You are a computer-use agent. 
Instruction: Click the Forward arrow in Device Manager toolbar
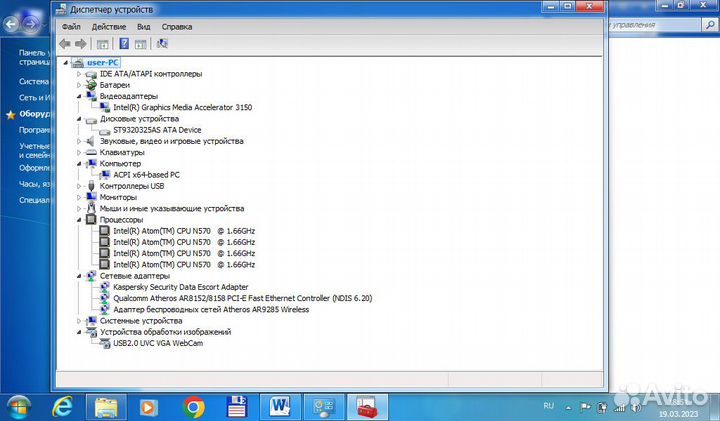(81, 44)
